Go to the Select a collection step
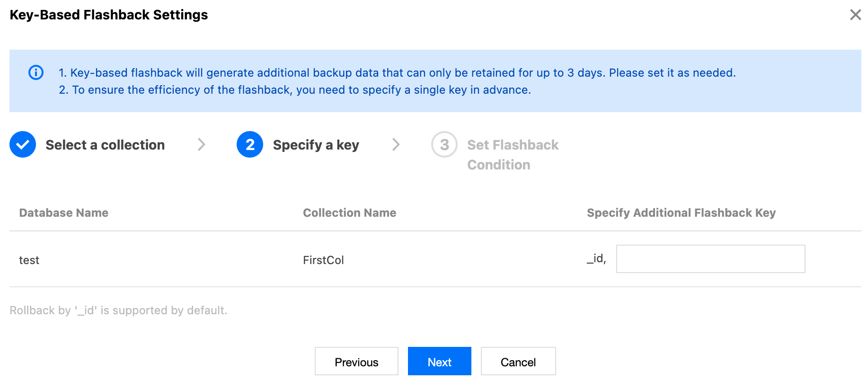 tap(105, 145)
